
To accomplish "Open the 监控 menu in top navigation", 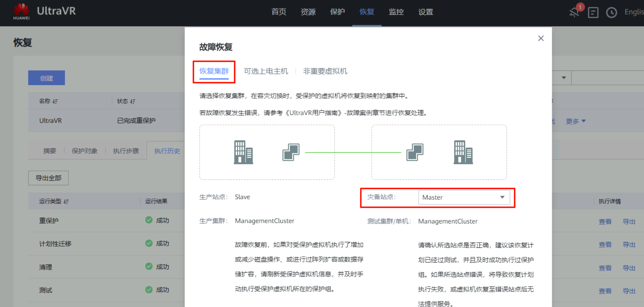I will [396, 12].
